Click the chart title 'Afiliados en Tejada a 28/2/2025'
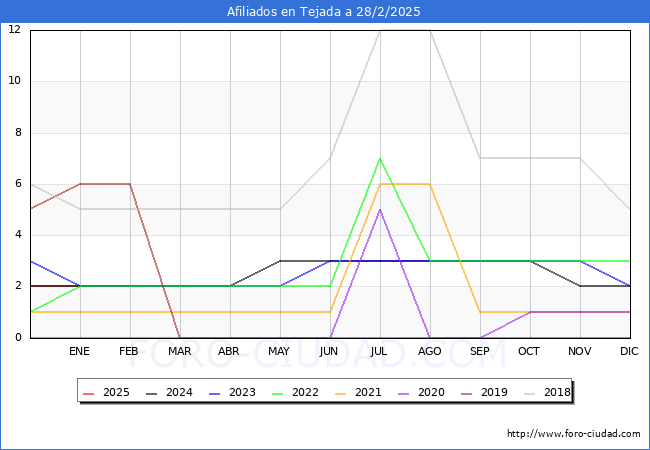 point(323,12)
